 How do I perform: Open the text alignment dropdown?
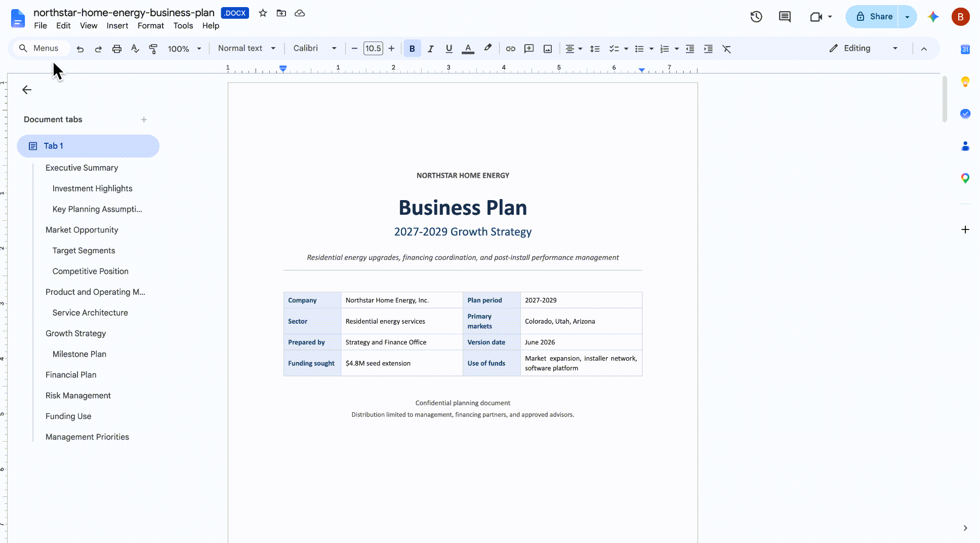574,49
